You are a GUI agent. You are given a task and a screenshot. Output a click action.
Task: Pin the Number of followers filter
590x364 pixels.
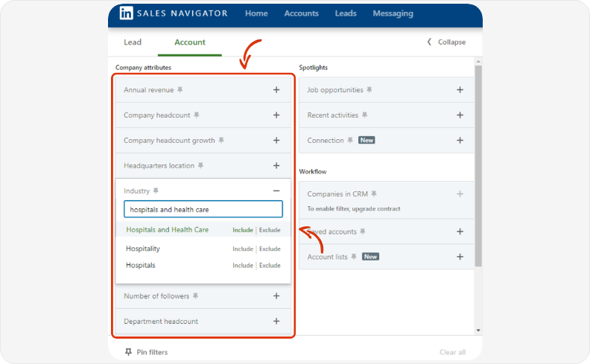click(x=195, y=296)
